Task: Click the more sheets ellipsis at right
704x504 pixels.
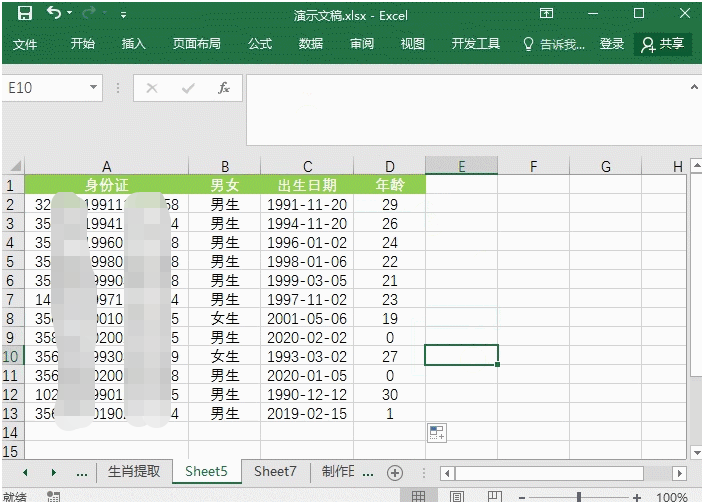Action: 368,473
